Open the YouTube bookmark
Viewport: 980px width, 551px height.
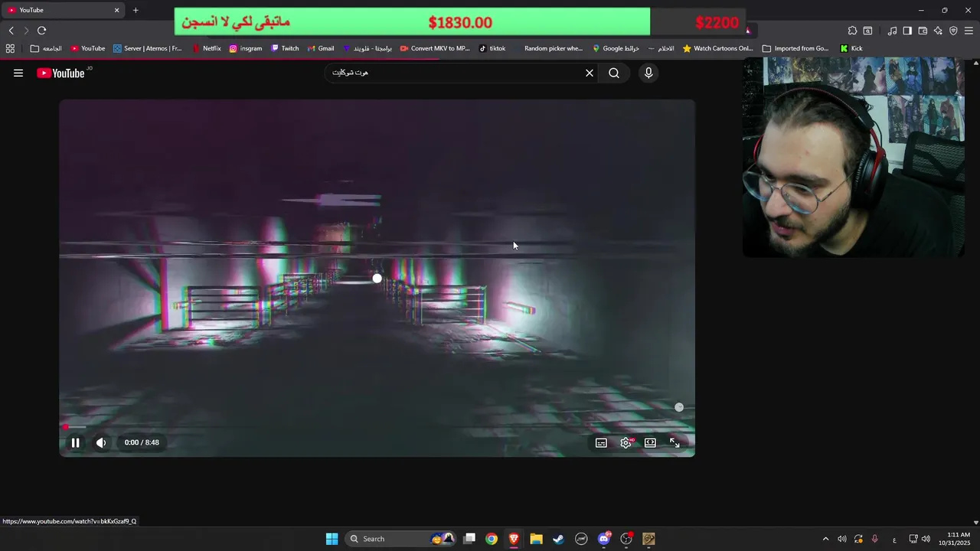[x=88, y=48]
